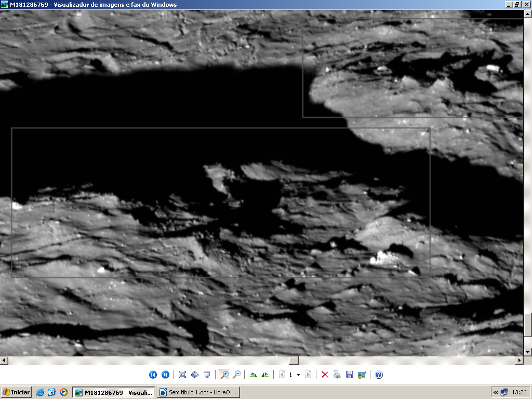Open the image for editing
Screen dimensions: 532x399
(x=362, y=375)
